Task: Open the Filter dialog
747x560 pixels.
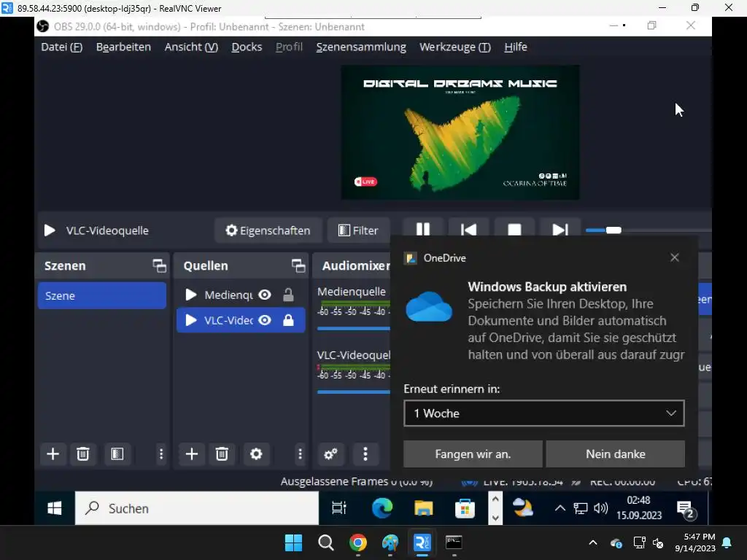Action: 358,230
